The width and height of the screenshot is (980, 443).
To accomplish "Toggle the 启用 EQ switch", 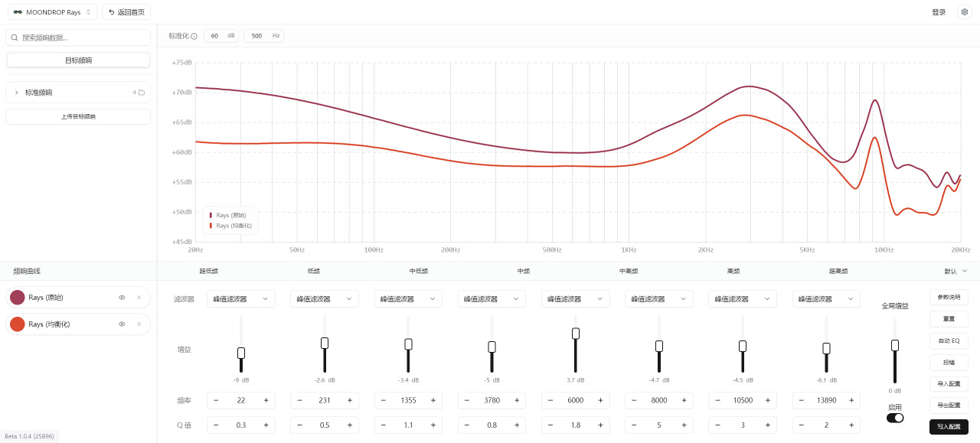I will 895,418.
